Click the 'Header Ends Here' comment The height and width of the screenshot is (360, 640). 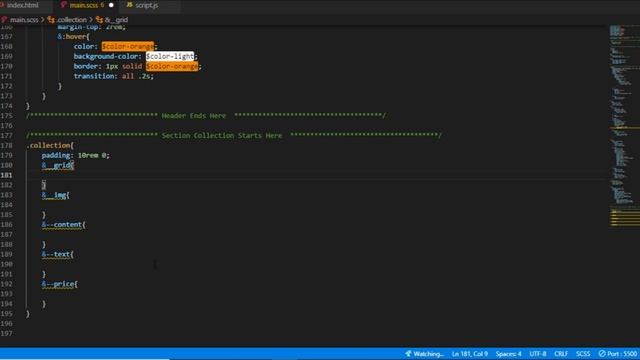(193, 116)
